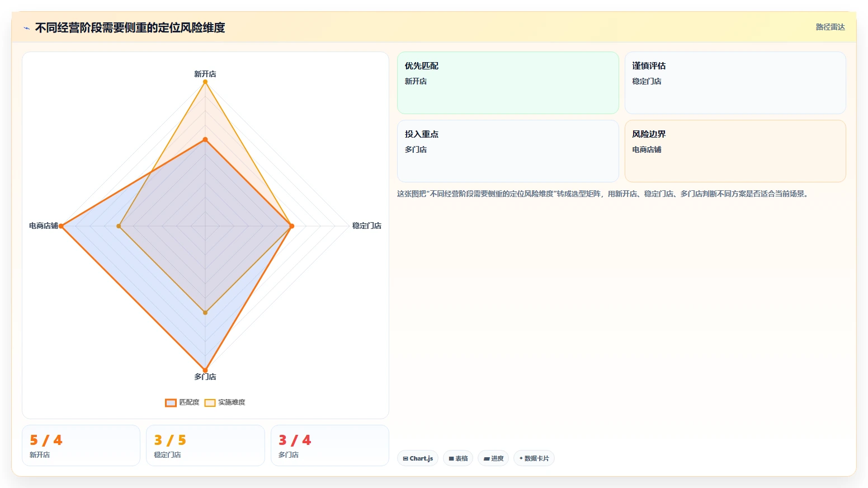Click the 进度 chip
This screenshot has height=488, width=868.
click(x=493, y=458)
